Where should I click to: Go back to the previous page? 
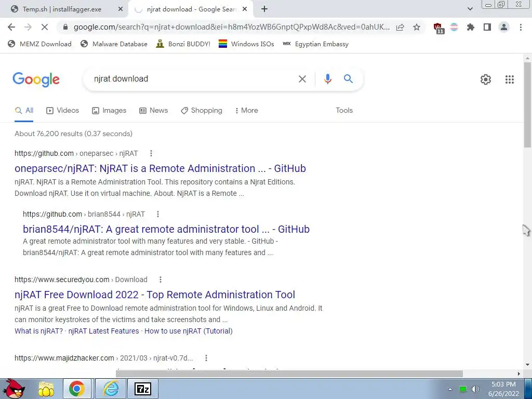point(11,27)
